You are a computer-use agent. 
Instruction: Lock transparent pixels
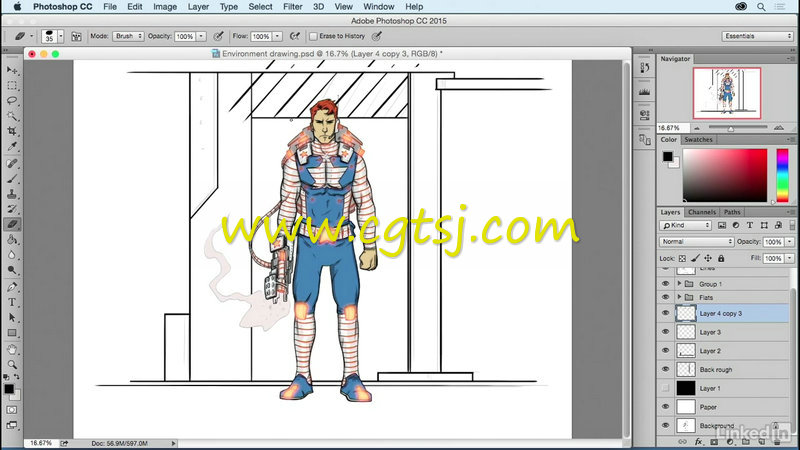pyautogui.click(x=682, y=258)
